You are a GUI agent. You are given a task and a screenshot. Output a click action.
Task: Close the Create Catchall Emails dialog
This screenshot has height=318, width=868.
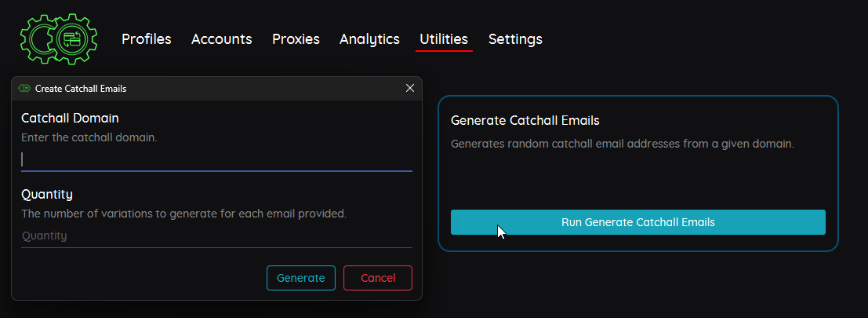(x=409, y=88)
